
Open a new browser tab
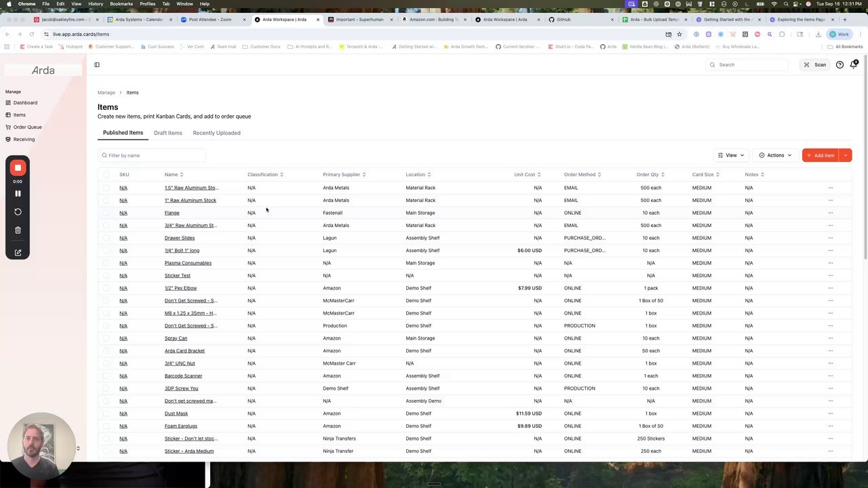[x=844, y=20]
